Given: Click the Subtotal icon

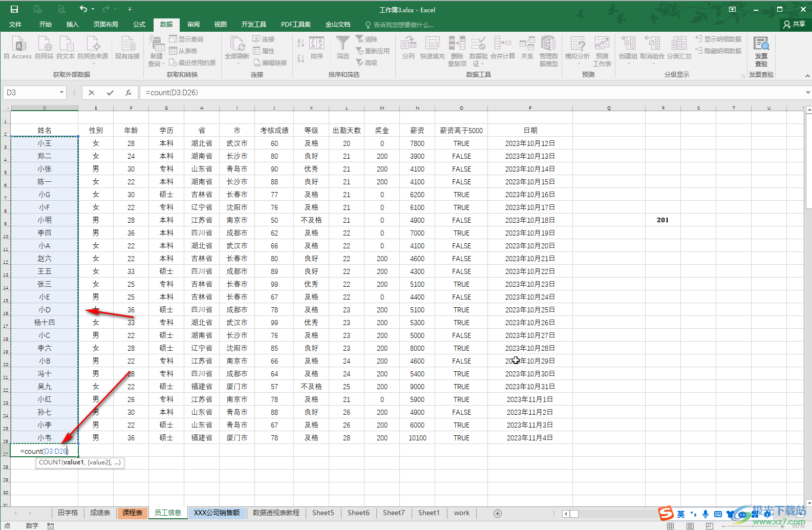Looking at the screenshot, I should 679,44.
